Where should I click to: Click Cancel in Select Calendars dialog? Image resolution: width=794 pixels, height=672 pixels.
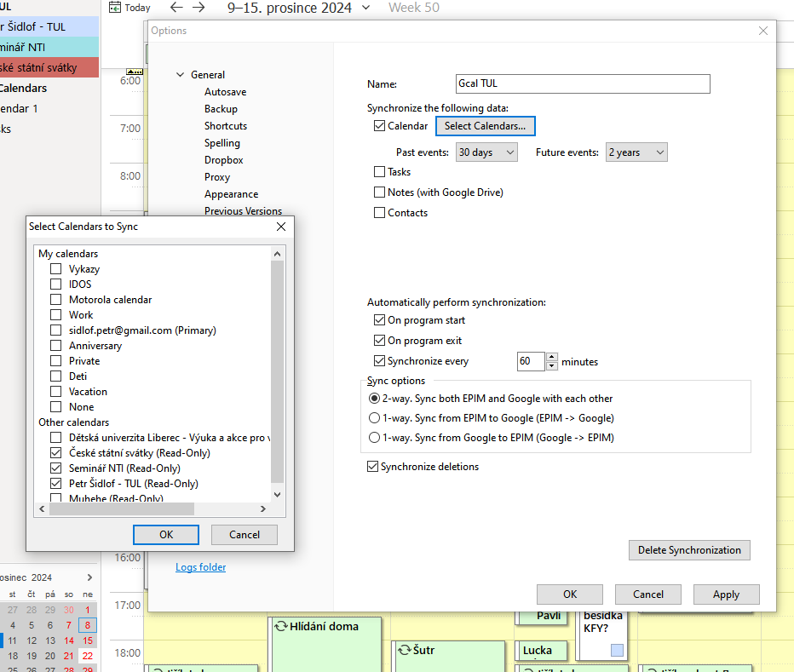click(x=244, y=535)
